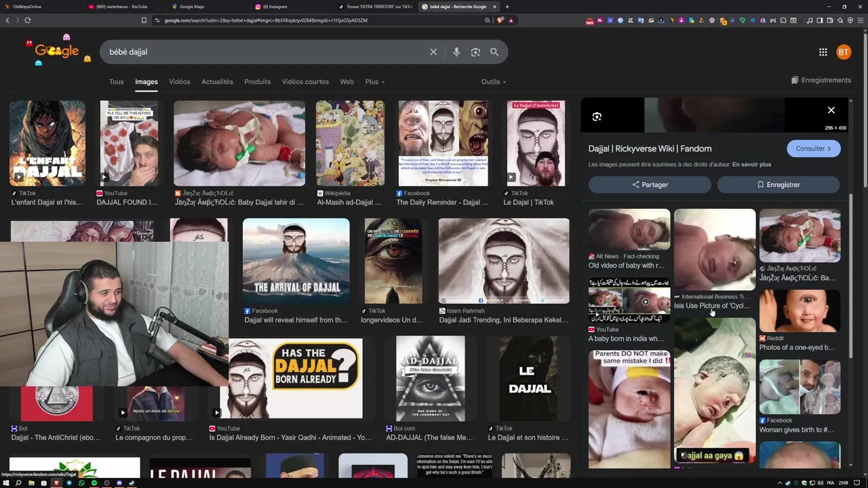Open Dajjal will reveal himself Facebook link
This screenshot has width=868, height=488.
click(x=296, y=320)
